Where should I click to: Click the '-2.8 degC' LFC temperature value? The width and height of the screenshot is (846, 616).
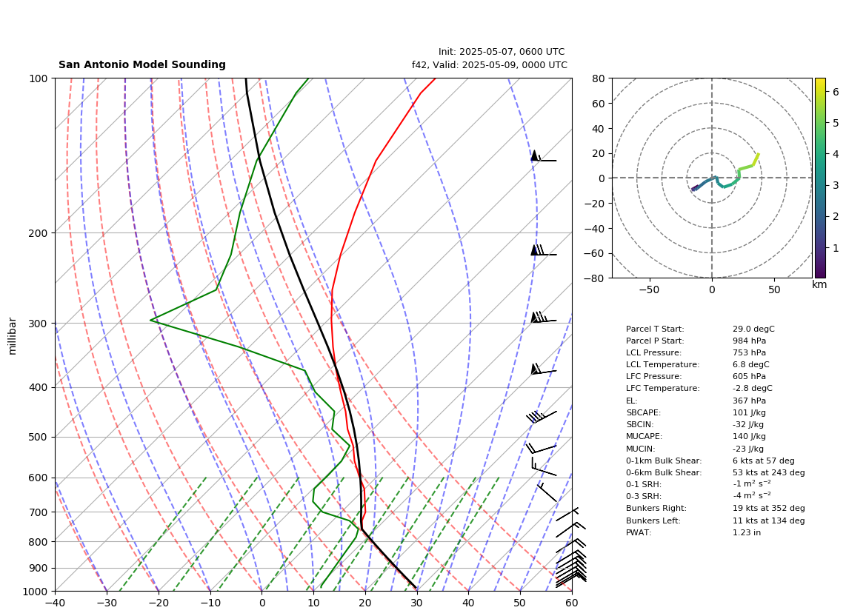coord(753,389)
